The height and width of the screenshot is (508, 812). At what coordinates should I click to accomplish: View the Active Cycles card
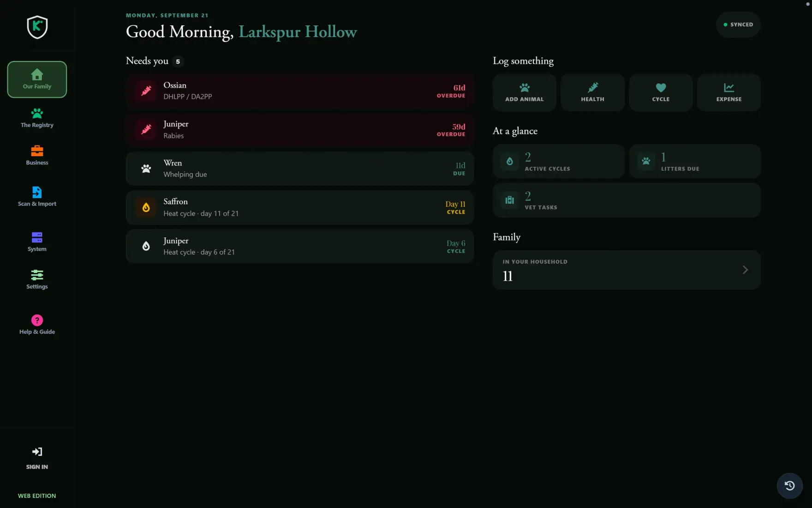558,161
